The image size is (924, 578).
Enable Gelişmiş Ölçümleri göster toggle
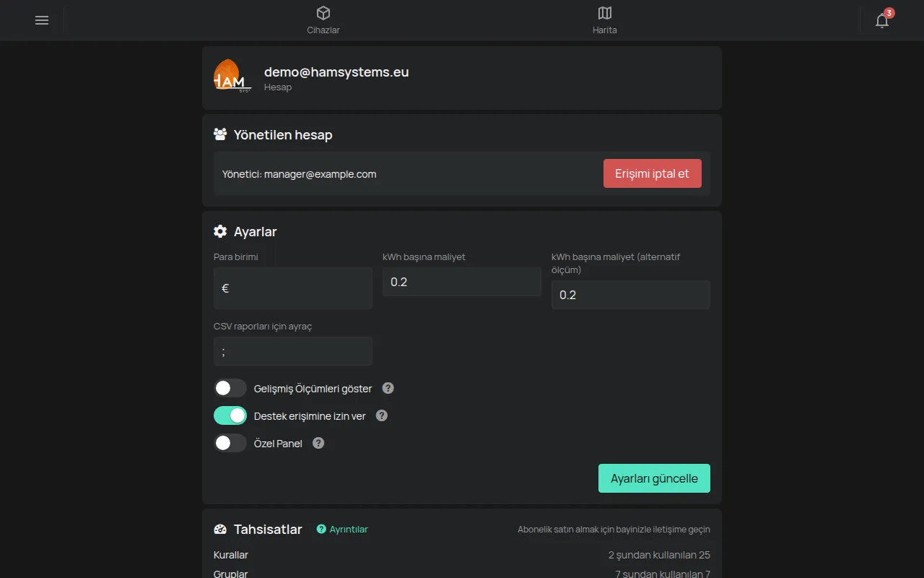pyautogui.click(x=230, y=388)
